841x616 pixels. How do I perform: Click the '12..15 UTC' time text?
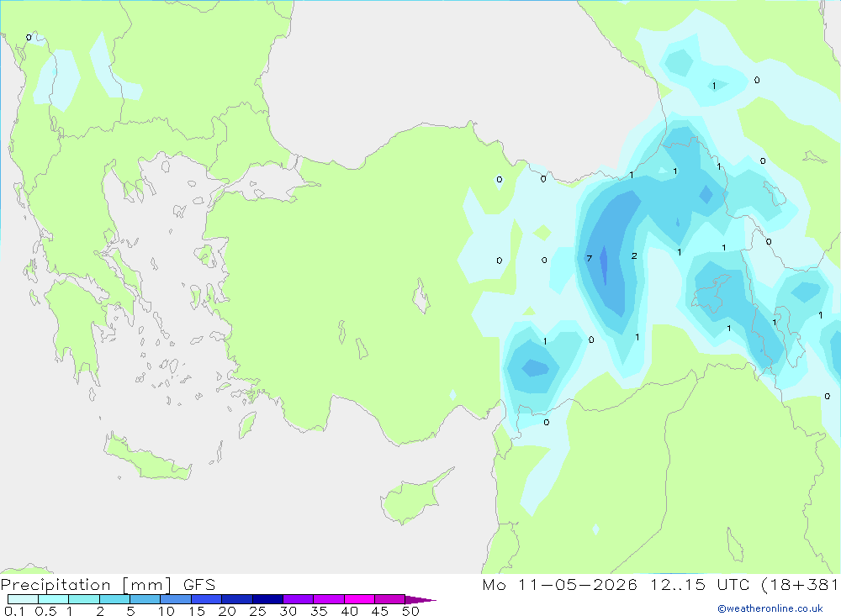point(700,585)
